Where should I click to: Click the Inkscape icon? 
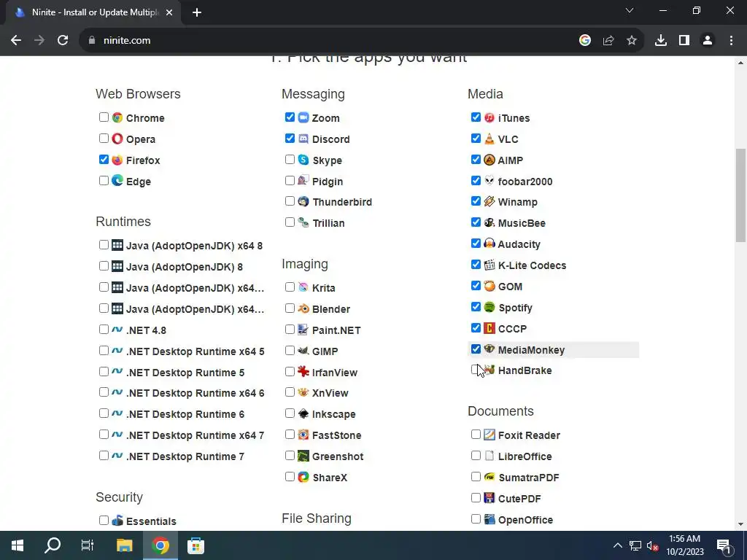(303, 413)
